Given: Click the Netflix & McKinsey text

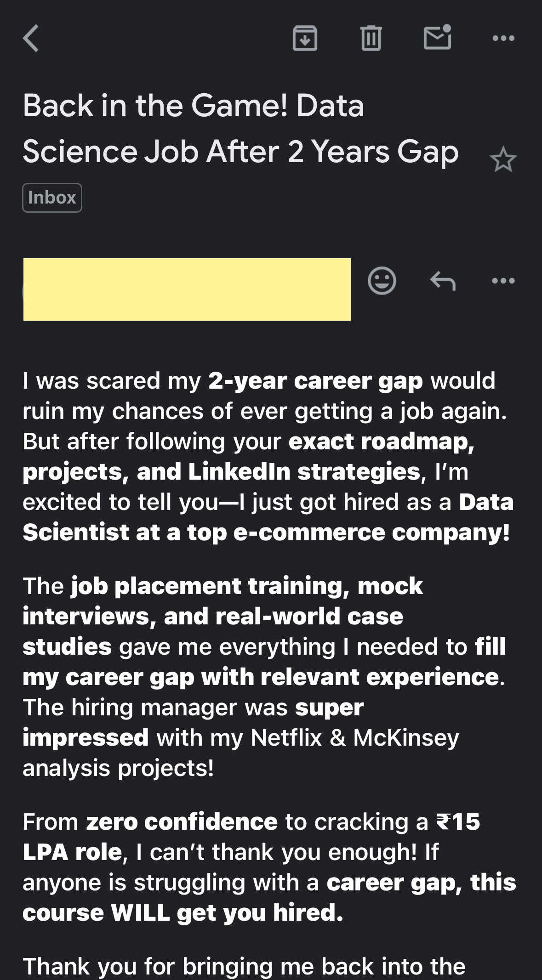Looking at the screenshot, I should 355,738.
